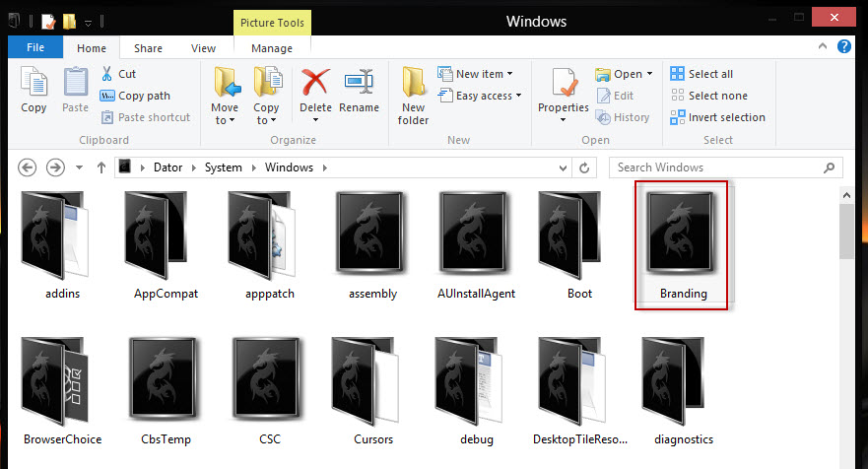Viewport: 868px width, 469px height.
Task: Open the New item dropdown
Action: 509,74
